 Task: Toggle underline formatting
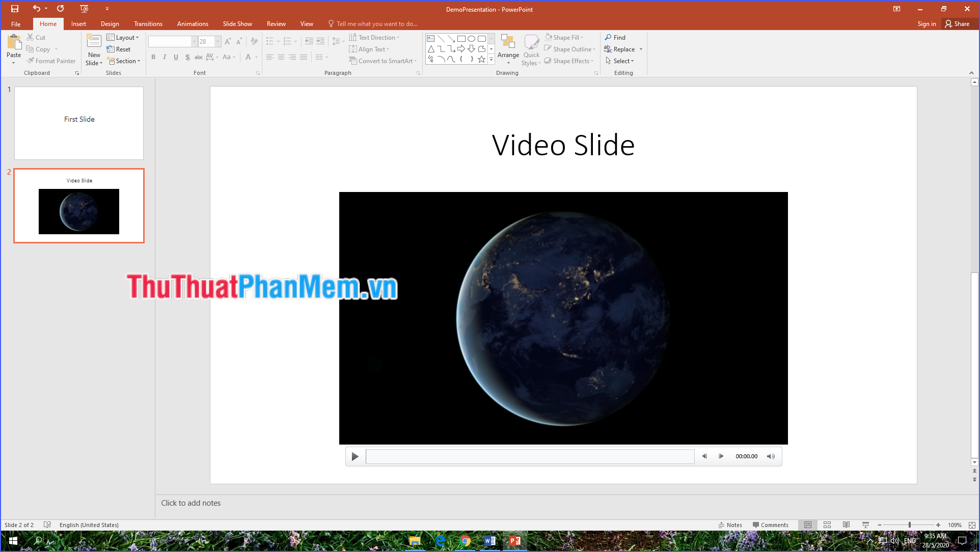(x=176, y=57)
